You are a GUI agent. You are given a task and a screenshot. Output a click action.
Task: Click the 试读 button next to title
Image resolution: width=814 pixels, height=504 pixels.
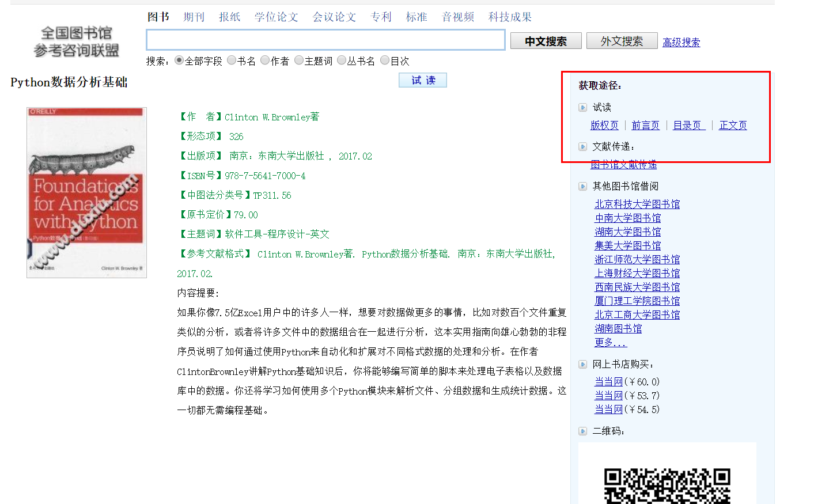point(423,81)
